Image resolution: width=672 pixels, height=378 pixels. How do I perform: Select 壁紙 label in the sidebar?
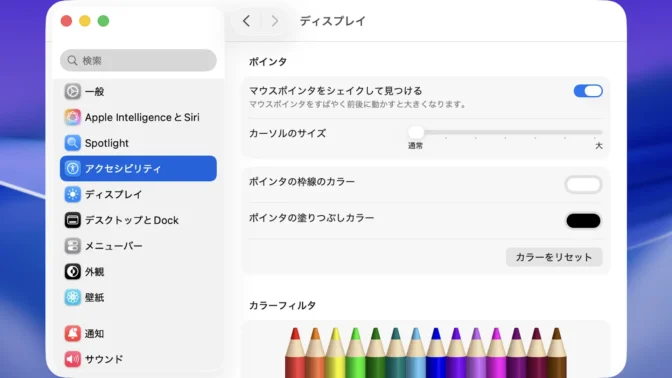tap(94, 297)
